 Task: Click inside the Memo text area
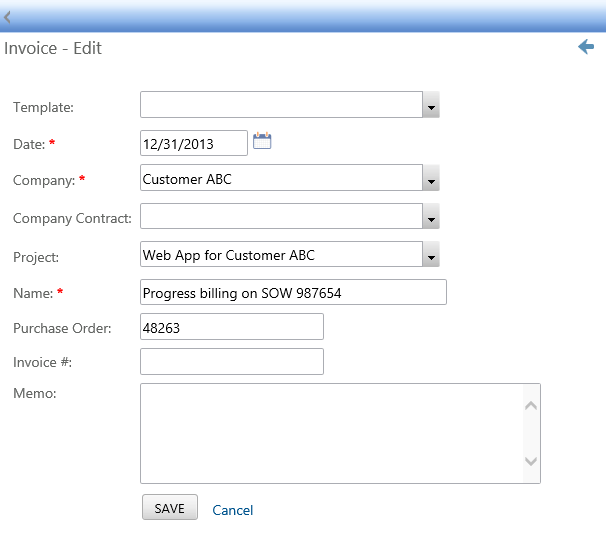click(x=332, y=434)
